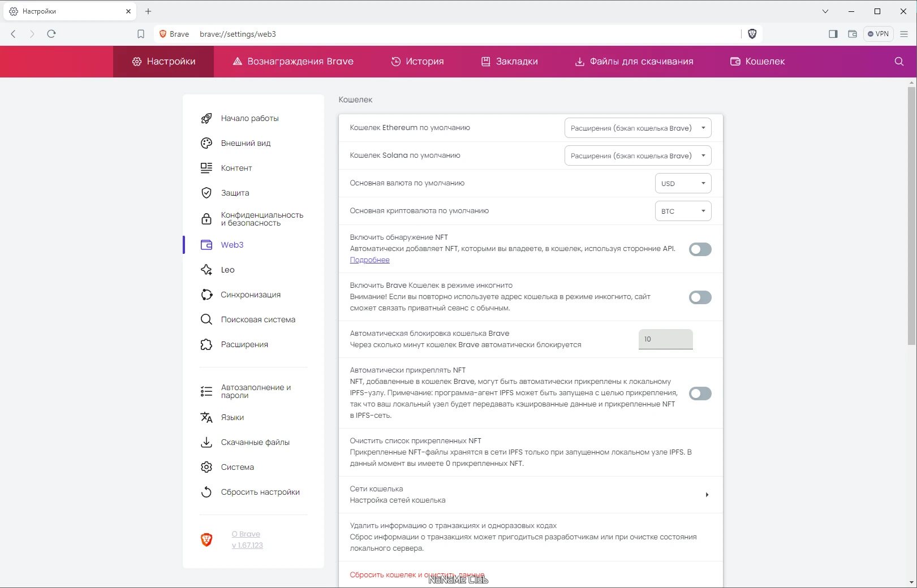Go forward with the forward arrow
917x588 pixels.
pos(32,34)
